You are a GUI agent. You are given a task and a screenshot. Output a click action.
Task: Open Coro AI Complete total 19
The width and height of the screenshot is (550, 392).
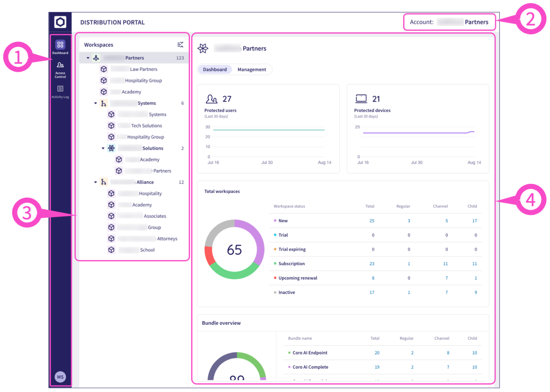377,367
